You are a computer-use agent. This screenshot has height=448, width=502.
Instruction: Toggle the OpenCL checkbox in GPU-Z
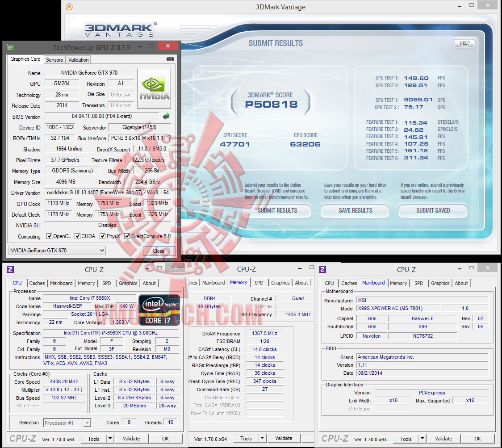pos(49,236)
